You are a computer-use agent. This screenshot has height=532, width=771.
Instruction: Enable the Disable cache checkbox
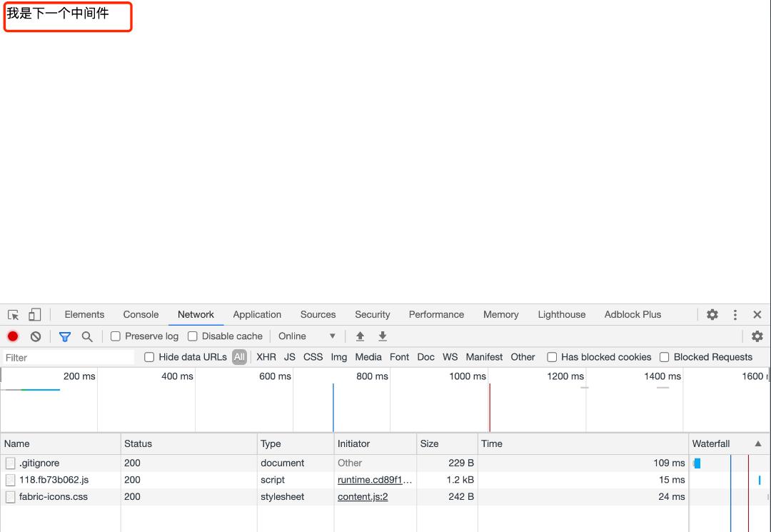(193, 336)
